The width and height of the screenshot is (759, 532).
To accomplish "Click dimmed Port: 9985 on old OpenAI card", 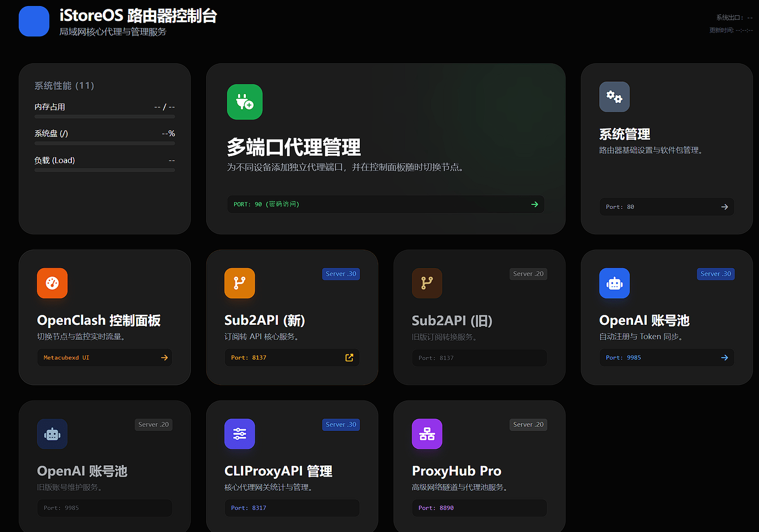I will (105, 508).
